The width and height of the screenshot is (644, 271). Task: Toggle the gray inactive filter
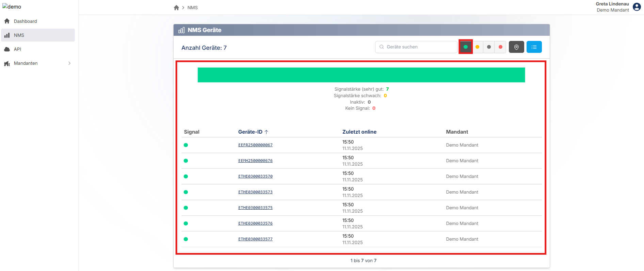point(489,47)
